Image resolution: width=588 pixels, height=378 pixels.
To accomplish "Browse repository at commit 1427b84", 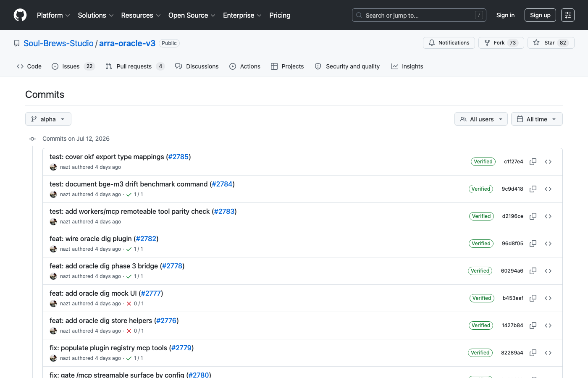I will [548, 325].
